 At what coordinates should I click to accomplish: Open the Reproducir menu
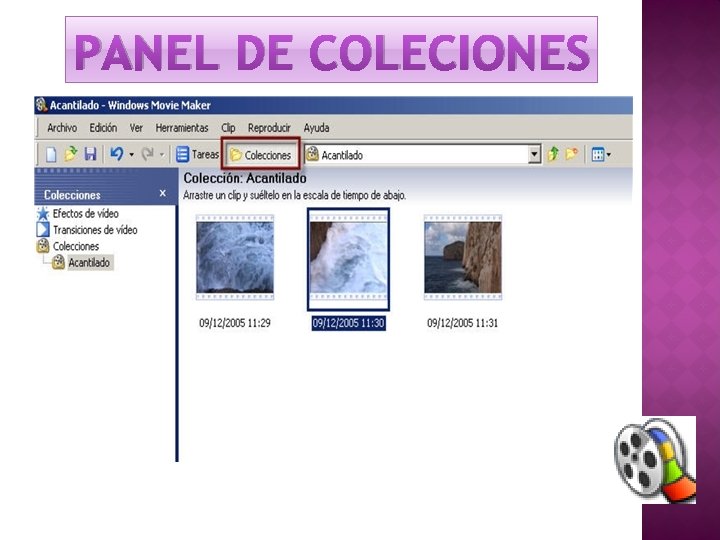pos(269,128)
